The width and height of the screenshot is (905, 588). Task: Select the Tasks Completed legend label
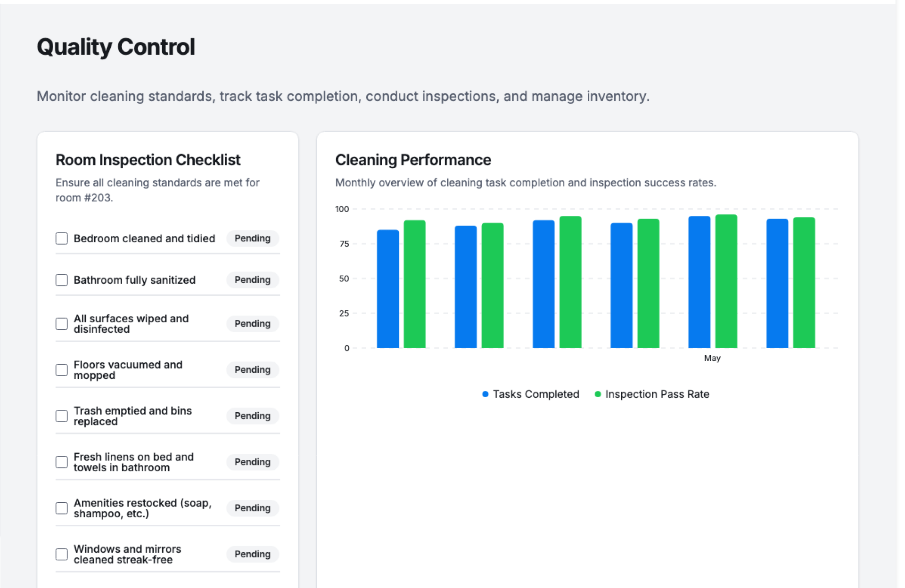click(536, 394)
